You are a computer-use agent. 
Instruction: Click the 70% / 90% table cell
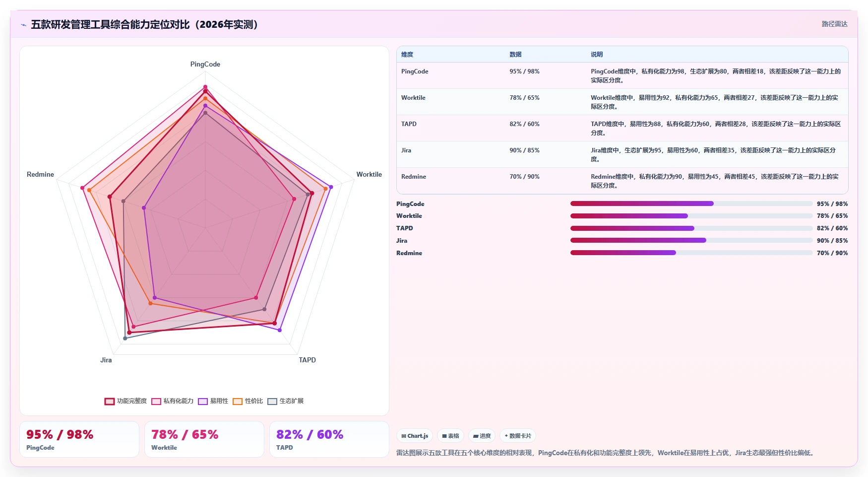click(x=524, y=177)
